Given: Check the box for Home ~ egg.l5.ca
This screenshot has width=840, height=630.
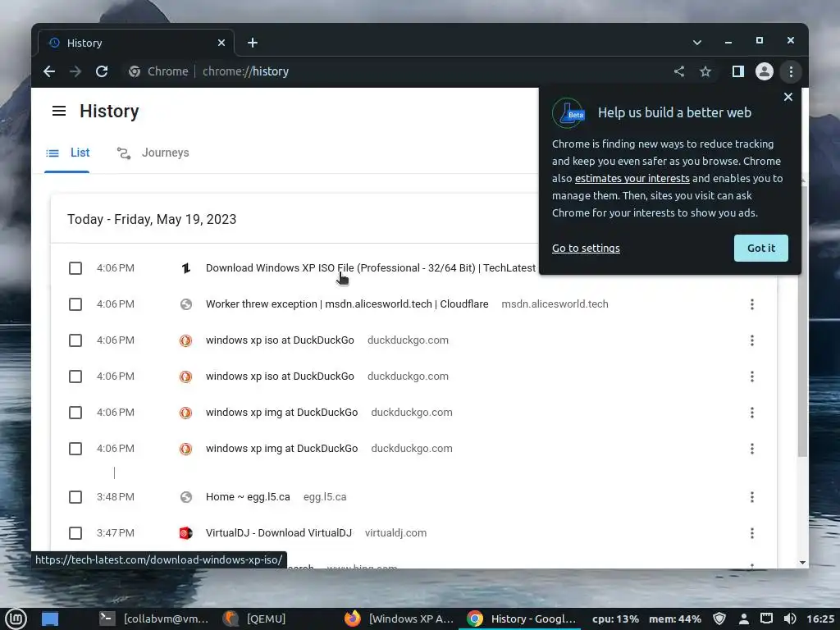Looking at the screenshot, I should pyautogui.click(x=75, y=497).
